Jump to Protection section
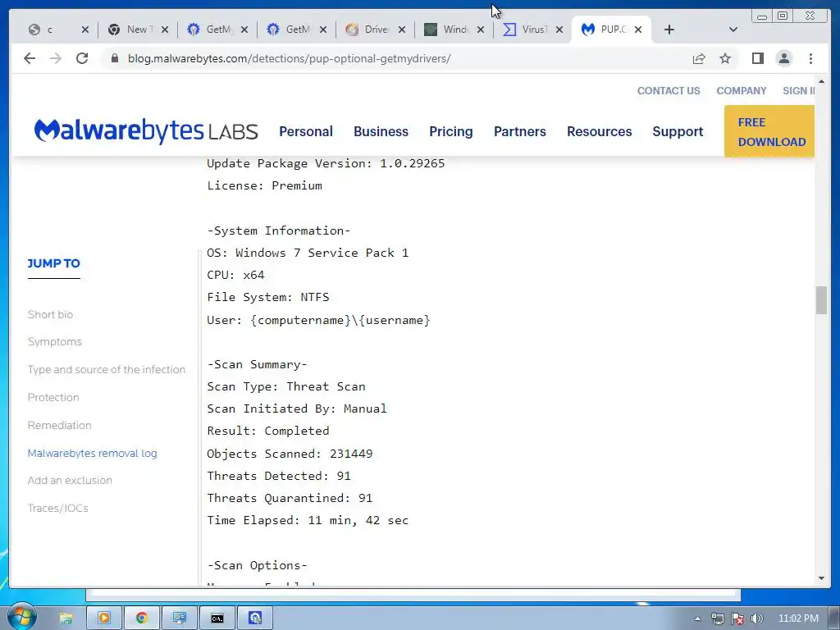Screen dimensions: 840x630 53,398
